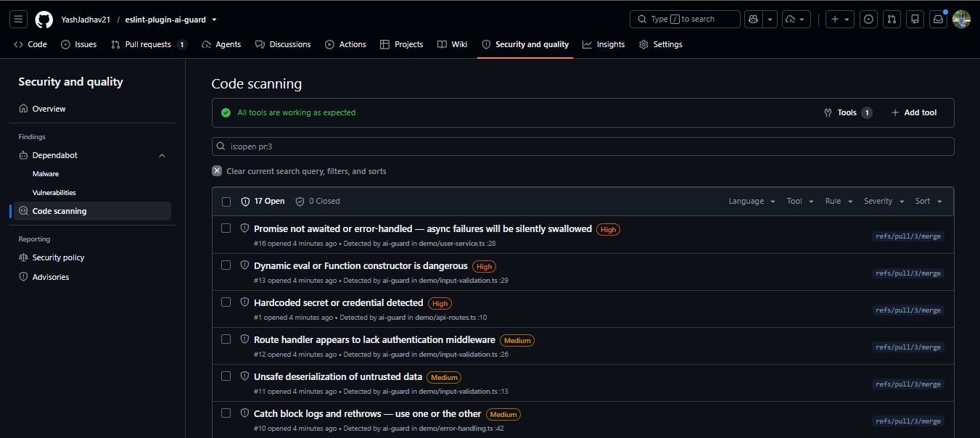
Task: Open Catch block logs and rethrows alert
Action: coord(368,413)
